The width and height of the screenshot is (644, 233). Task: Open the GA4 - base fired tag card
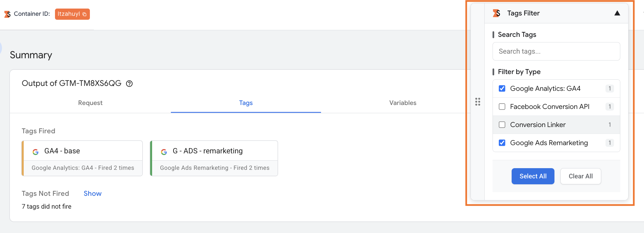82,158
